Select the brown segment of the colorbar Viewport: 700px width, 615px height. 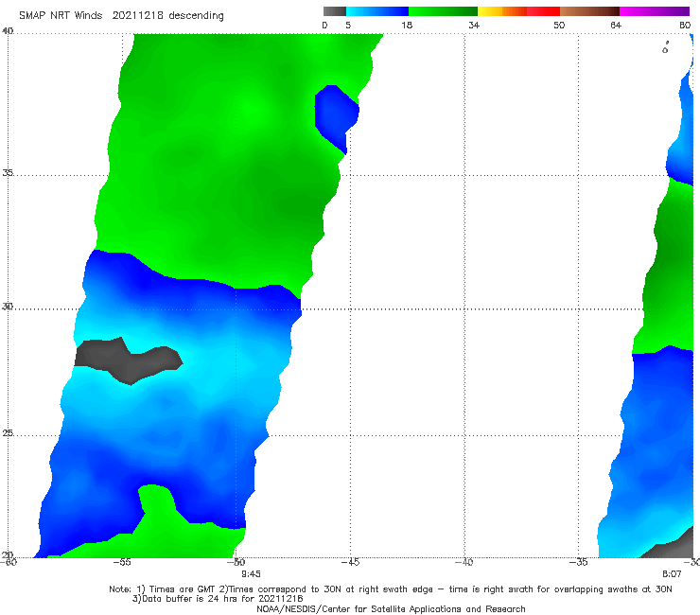pos(589,11)
